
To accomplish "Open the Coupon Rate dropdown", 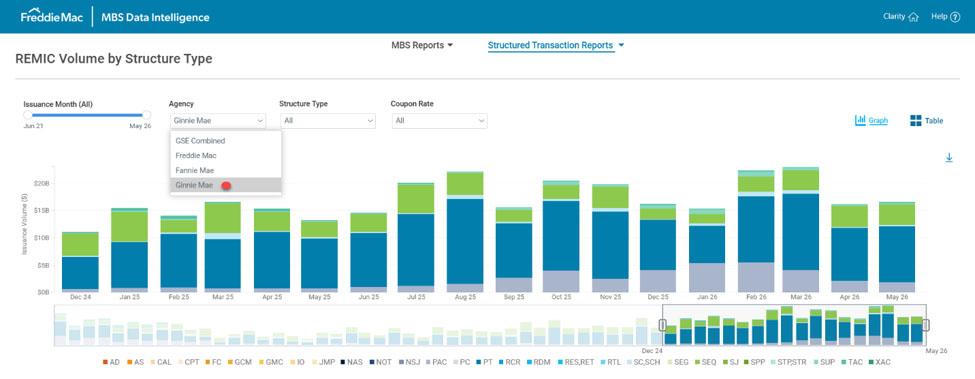I will [x=440, y=121].
